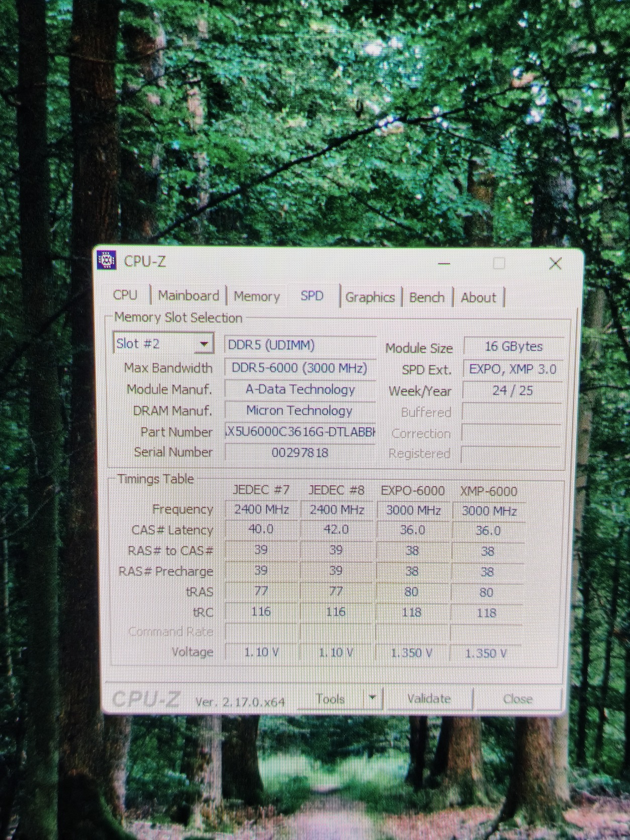Click the JEDEC #7 column header
630x840 pixels.
pos(261,489)
